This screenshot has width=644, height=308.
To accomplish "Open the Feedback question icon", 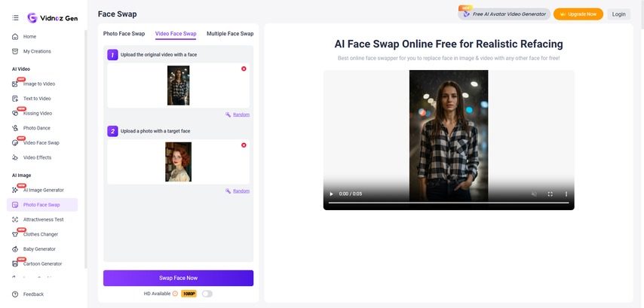I will [x=15, y=294].
